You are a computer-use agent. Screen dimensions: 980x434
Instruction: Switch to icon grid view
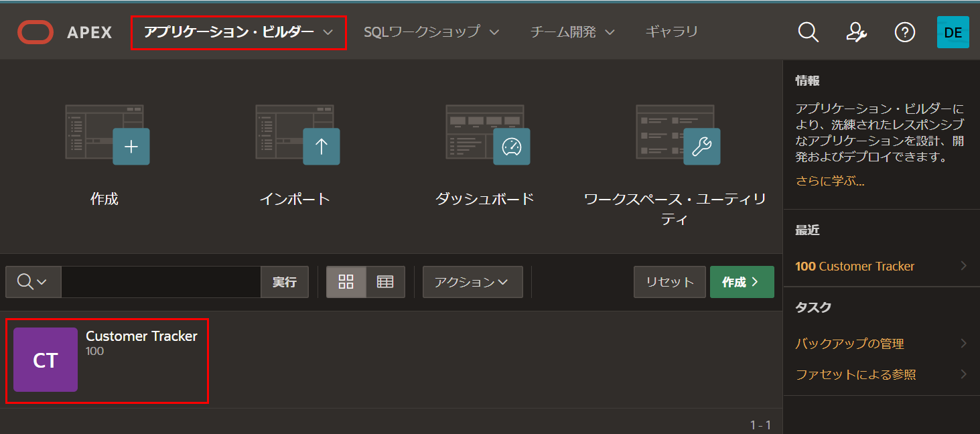pyautogui.click(x=346, y=282)
